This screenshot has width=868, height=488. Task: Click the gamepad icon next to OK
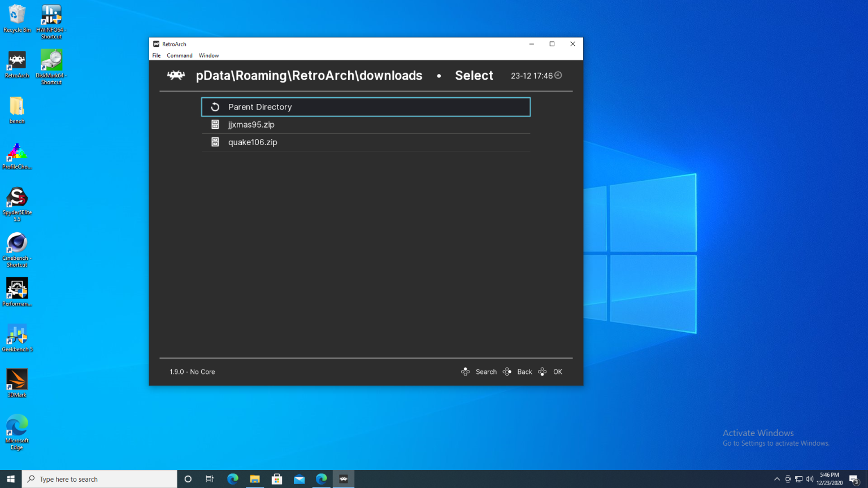click(542, 372)
